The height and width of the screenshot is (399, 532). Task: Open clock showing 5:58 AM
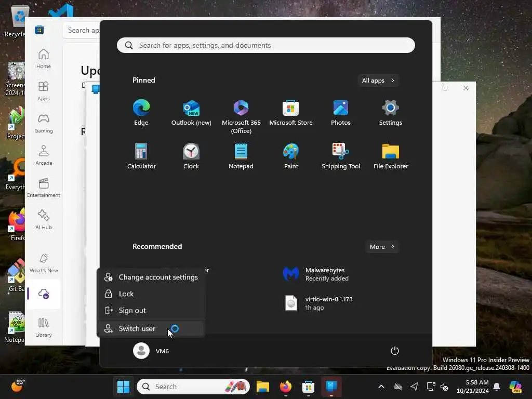point(473,387)
